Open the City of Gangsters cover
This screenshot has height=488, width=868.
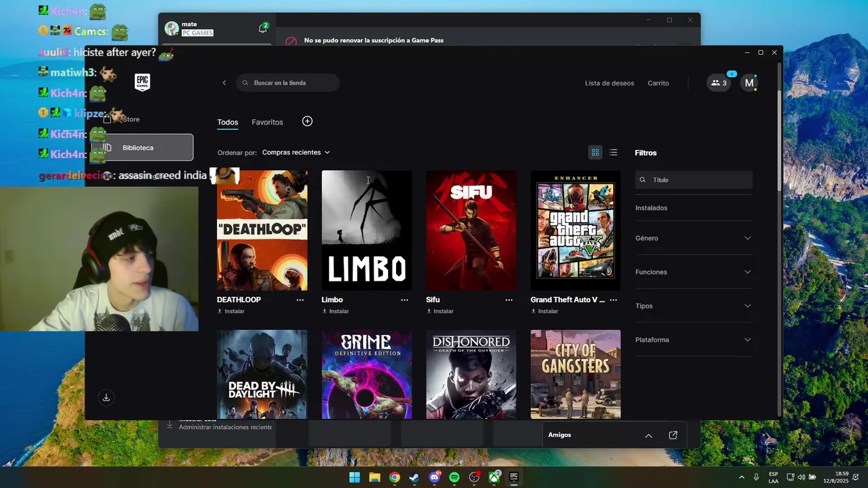point(575,374)
